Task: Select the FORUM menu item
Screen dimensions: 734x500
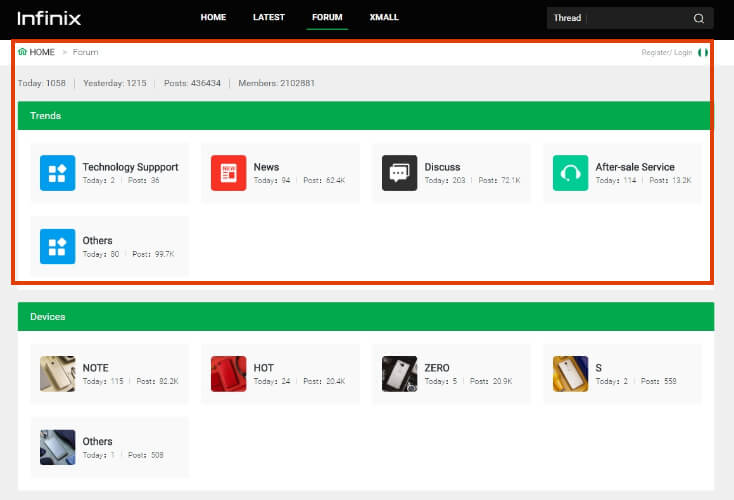Action: [x=327, y=17]
